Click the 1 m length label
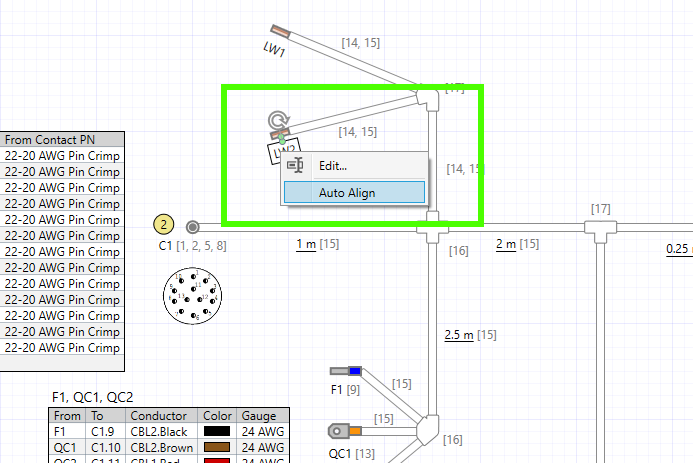693x463 pixels. click(306, 244)
